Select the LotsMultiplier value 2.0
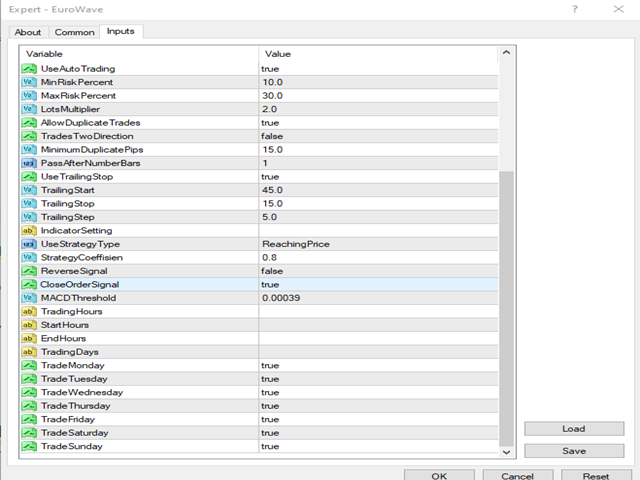 pyautogui.click(x=269, y=109)
